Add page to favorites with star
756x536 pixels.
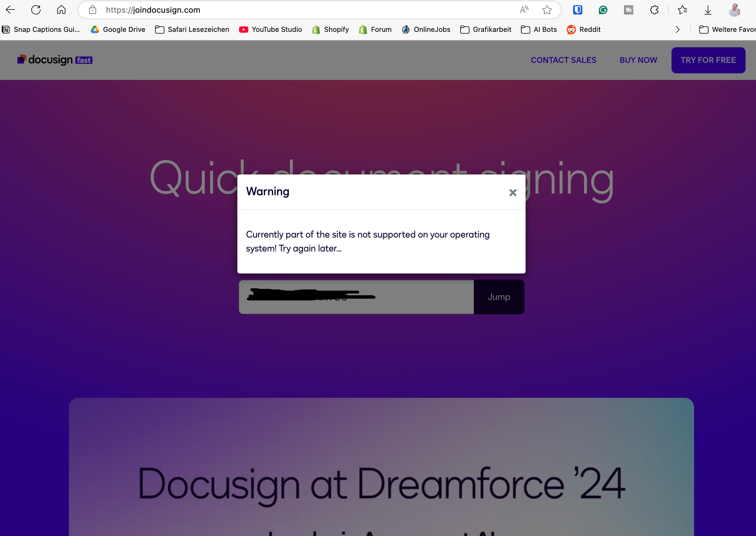click(547, 10)
